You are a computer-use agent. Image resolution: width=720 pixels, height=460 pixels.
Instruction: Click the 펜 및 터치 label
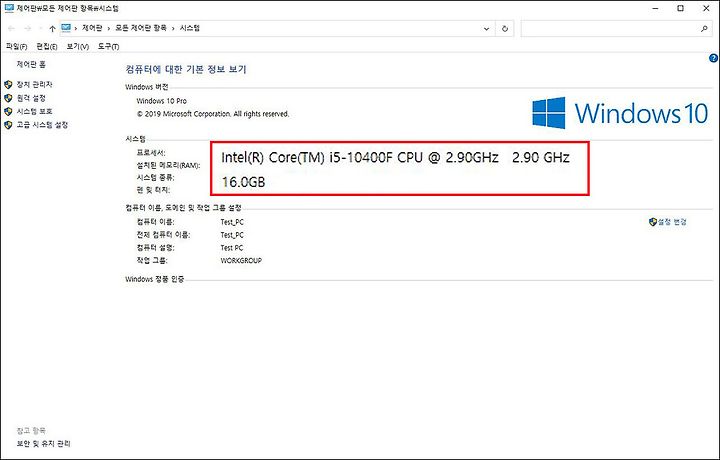click(x=153, y=190)
